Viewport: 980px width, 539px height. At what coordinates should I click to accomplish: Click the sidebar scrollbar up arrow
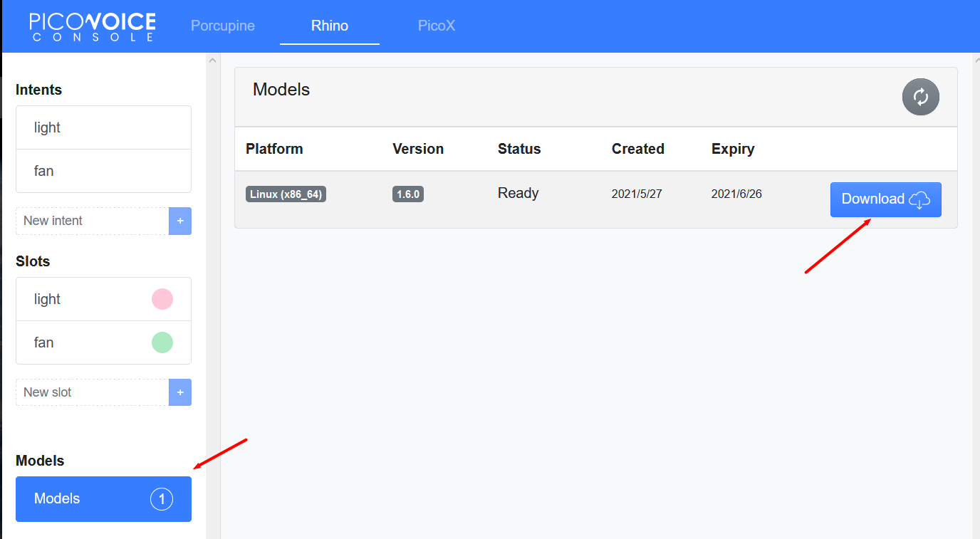212,61
